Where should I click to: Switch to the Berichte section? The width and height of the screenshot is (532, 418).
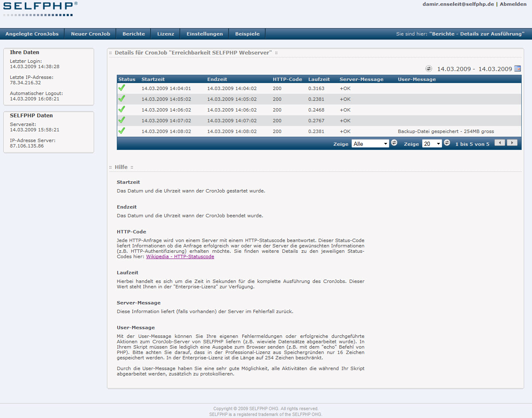134,34
